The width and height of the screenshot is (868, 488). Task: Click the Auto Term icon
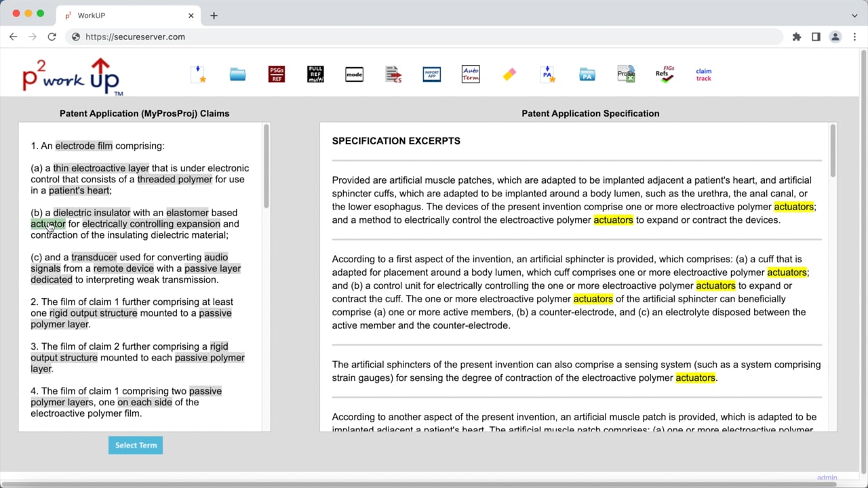click(x=471, y=74)
